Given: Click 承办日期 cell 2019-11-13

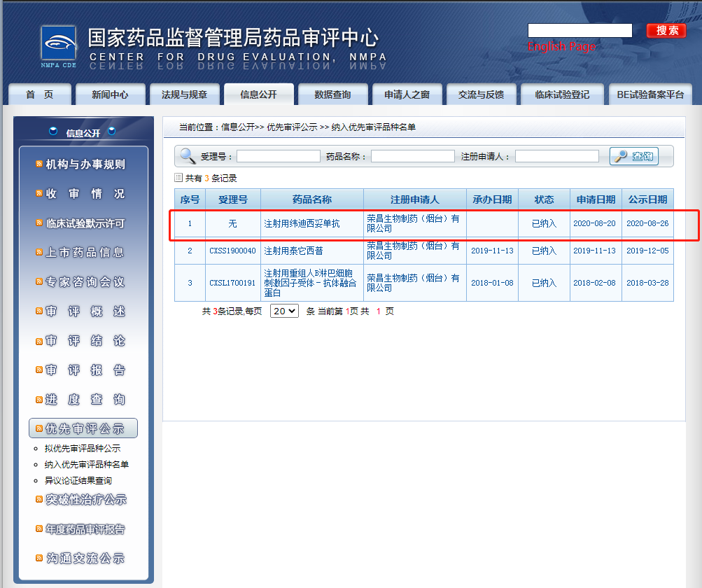Looking at the screenshot, I should [492, 251].
